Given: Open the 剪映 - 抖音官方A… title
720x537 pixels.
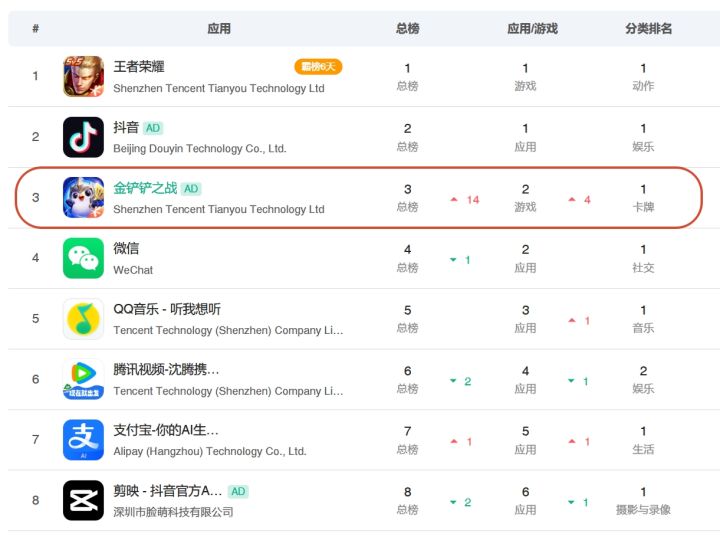Looking at the screenshot, I should pyautogui.click(x=168, y=491).
